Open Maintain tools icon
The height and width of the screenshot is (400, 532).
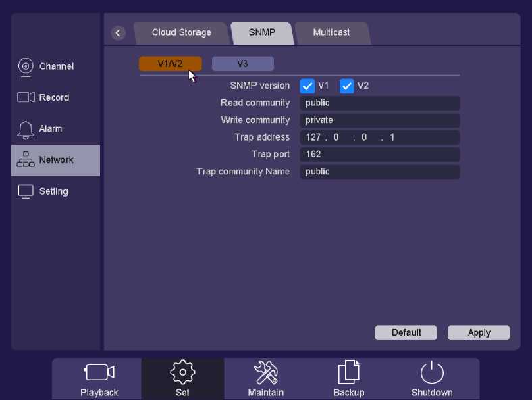click(x=265, y=373)
